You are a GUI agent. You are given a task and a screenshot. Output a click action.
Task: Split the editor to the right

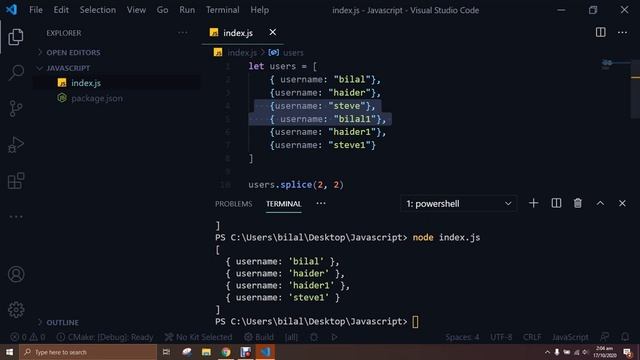click(x=600, y=32)
